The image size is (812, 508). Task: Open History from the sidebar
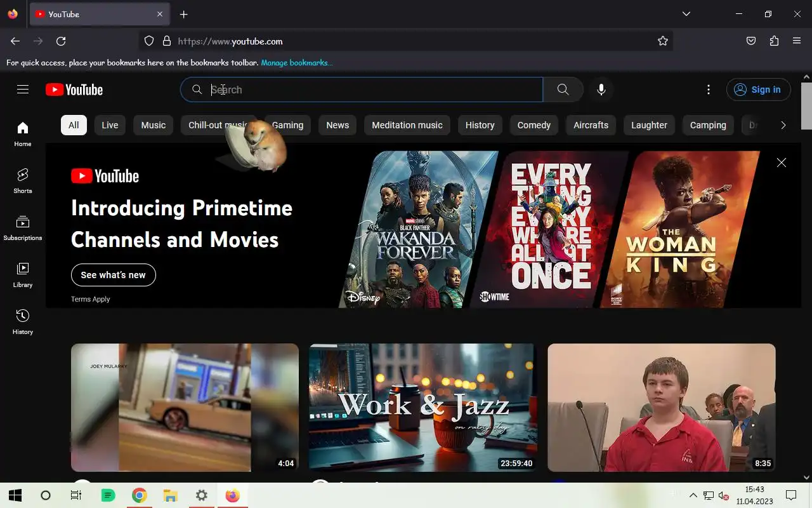coord(23,322)
